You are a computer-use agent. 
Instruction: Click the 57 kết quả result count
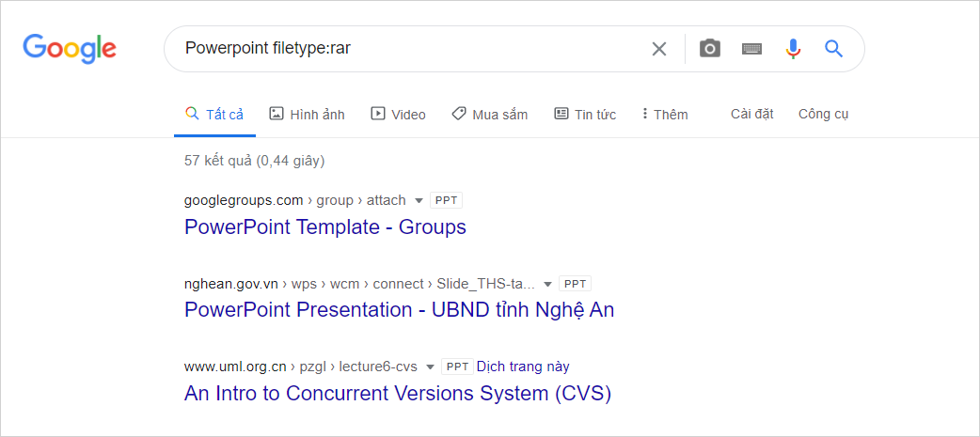coord(254,161)
